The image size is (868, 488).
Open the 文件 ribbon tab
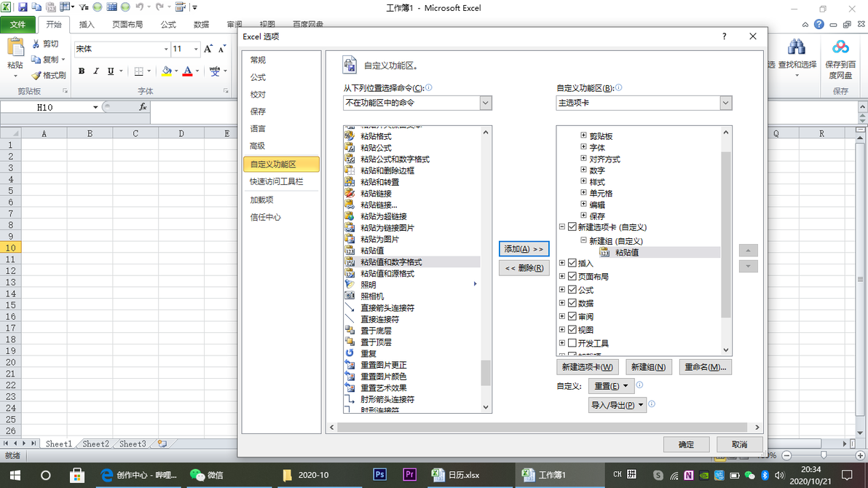pyautogui.click(x=17, y=24)
